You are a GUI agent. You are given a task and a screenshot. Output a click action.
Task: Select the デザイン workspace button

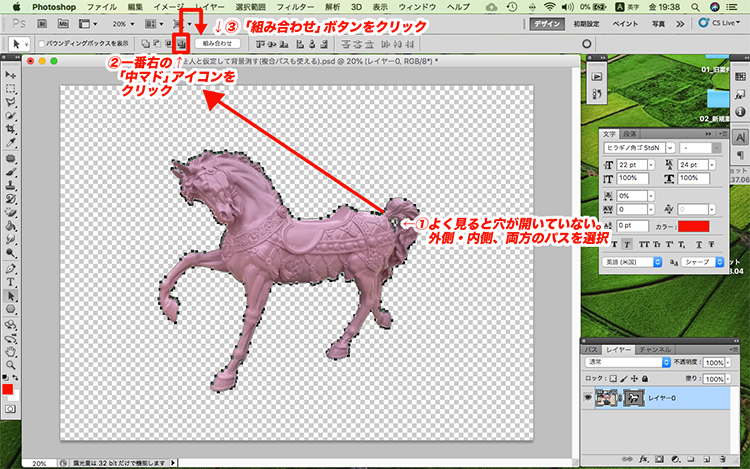[x=547, y=24]
